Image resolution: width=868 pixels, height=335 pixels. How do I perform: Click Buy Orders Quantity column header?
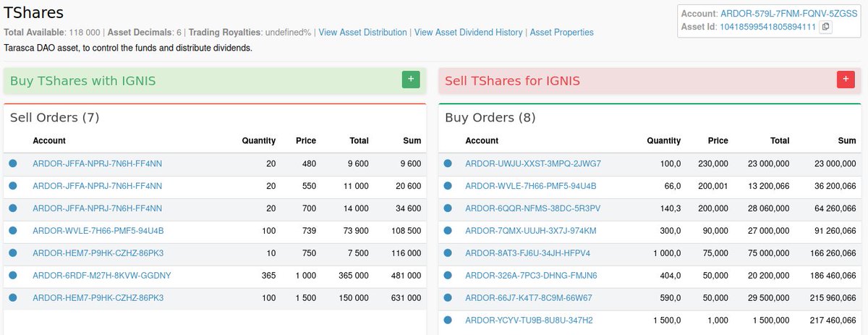pyautogui.click(x=664, y=140)
